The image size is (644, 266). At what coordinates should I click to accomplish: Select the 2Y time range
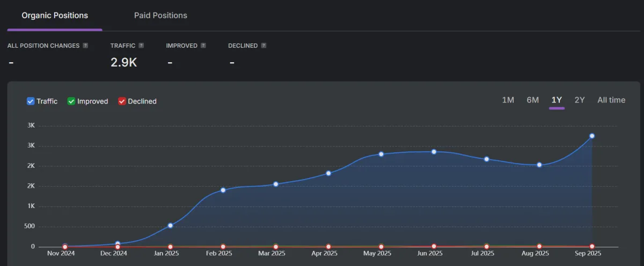pos(580,100)
